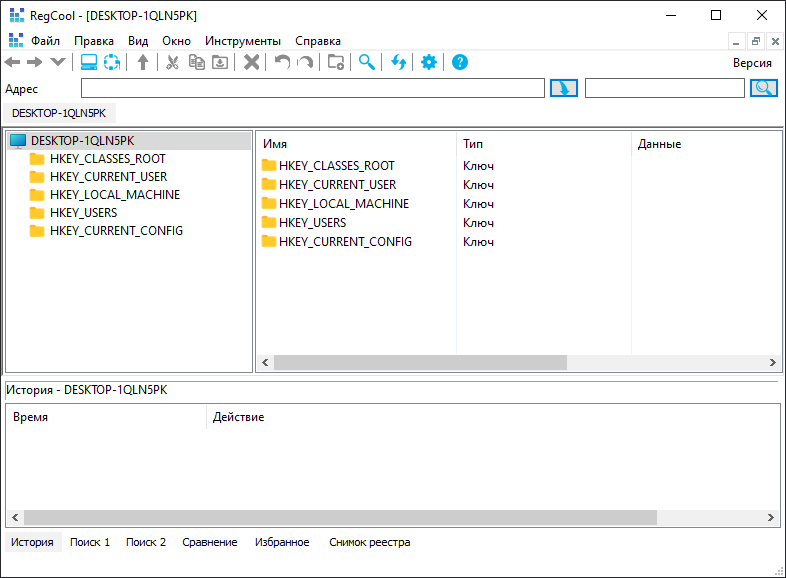Minimize the inner document window
Screen dimensions: 786x578
tap(736, 41)
